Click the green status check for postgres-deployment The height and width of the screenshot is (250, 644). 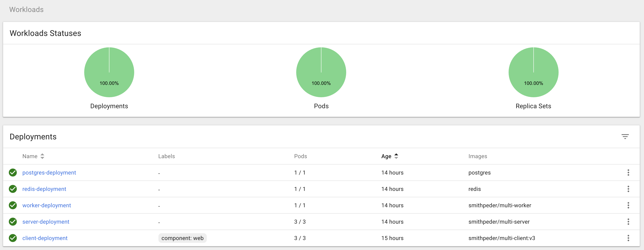pyautogui.click(x=13, y=172)
